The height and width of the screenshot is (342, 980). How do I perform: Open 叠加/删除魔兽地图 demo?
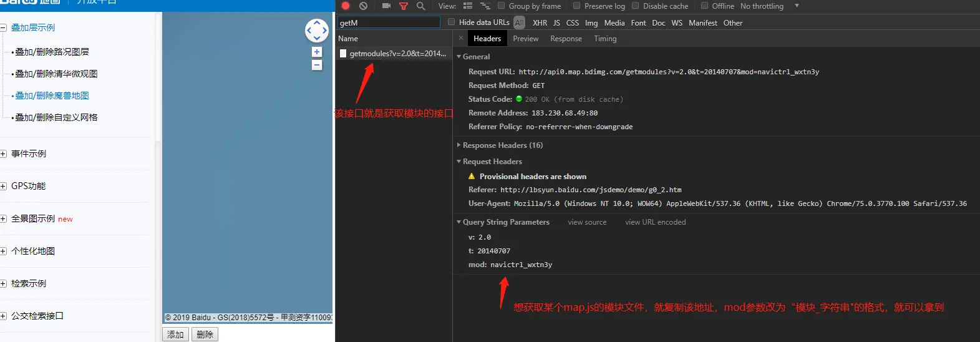coord(52,95)
